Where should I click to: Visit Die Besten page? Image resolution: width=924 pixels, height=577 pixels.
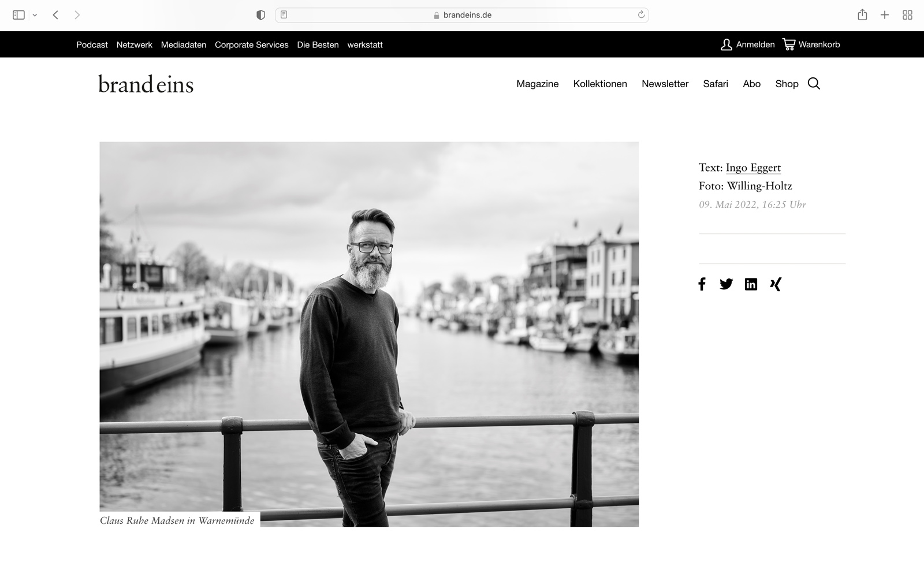coord(318,44)
